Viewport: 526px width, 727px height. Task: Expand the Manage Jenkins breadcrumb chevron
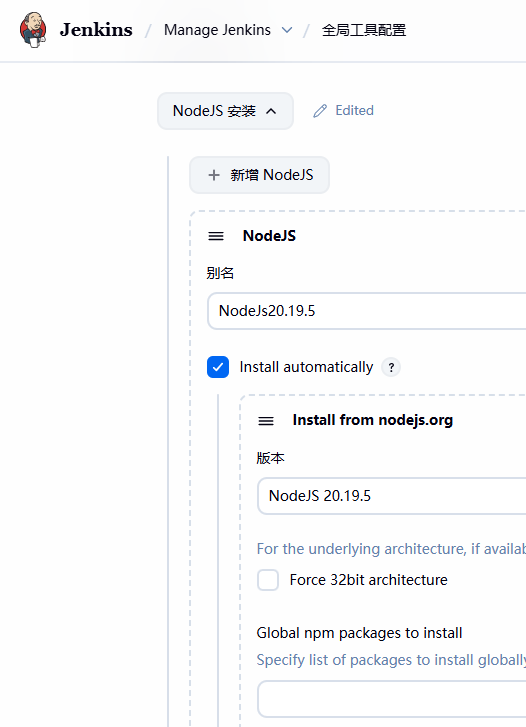[287, 30]
